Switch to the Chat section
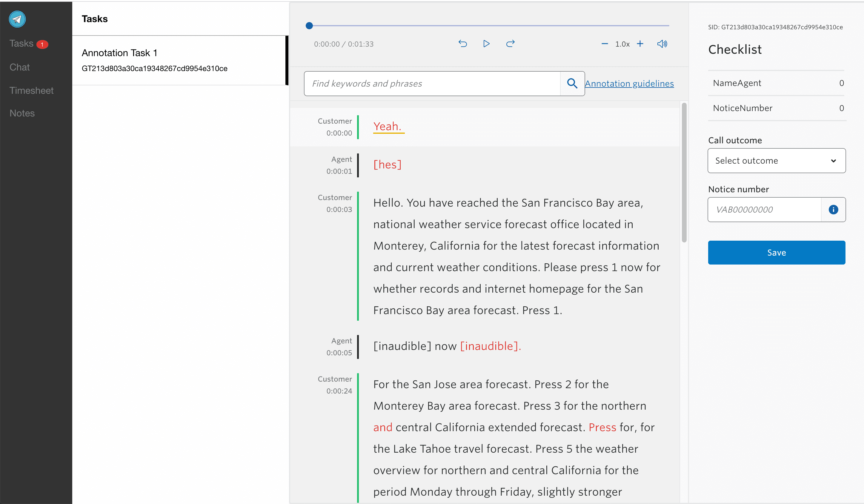 point(19,67)
